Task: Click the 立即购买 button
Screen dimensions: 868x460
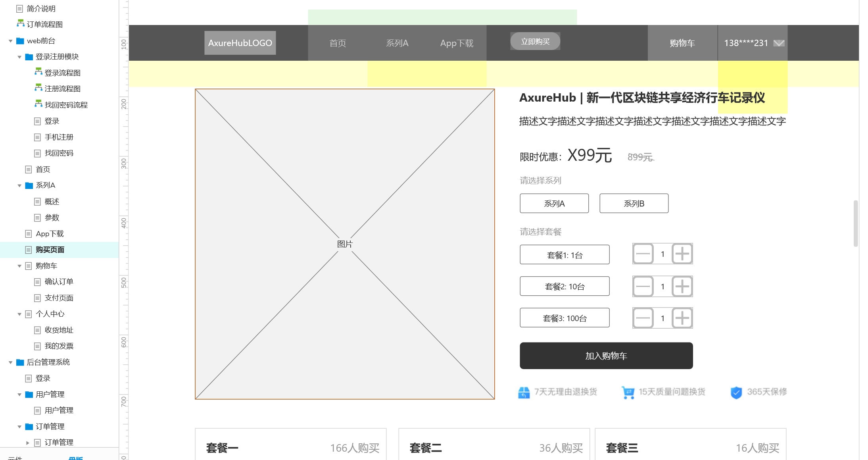Action: click(x=535, y=41)
